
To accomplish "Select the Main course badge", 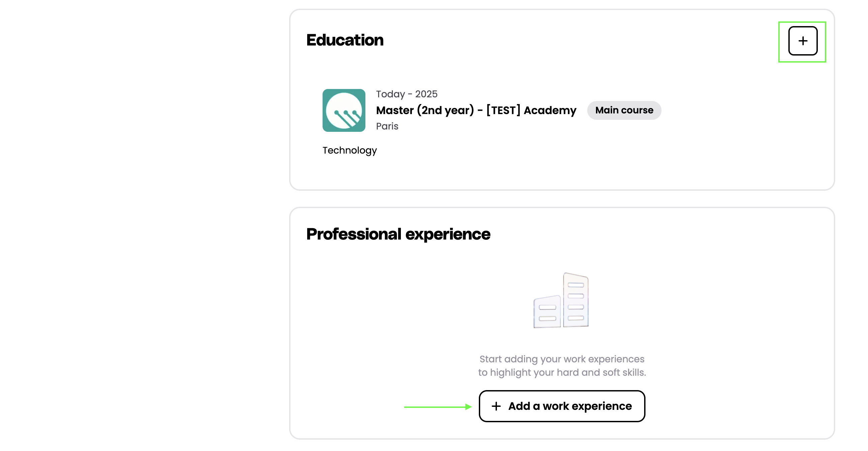I will tap(624, 110).
